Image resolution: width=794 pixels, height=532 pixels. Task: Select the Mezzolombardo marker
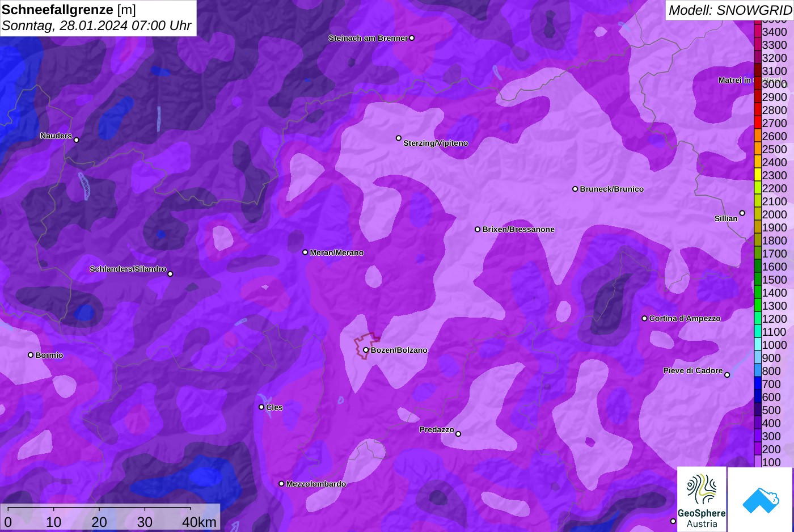[x=281, y=484]
